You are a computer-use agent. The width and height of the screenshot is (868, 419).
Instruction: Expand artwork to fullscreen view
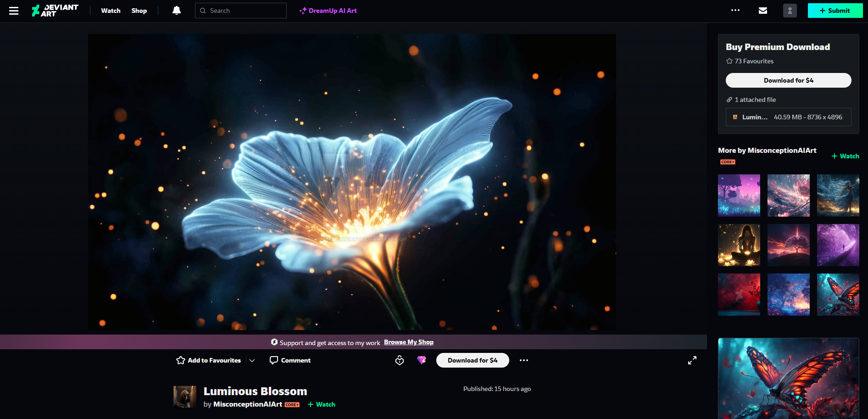[x=692, y=360]
